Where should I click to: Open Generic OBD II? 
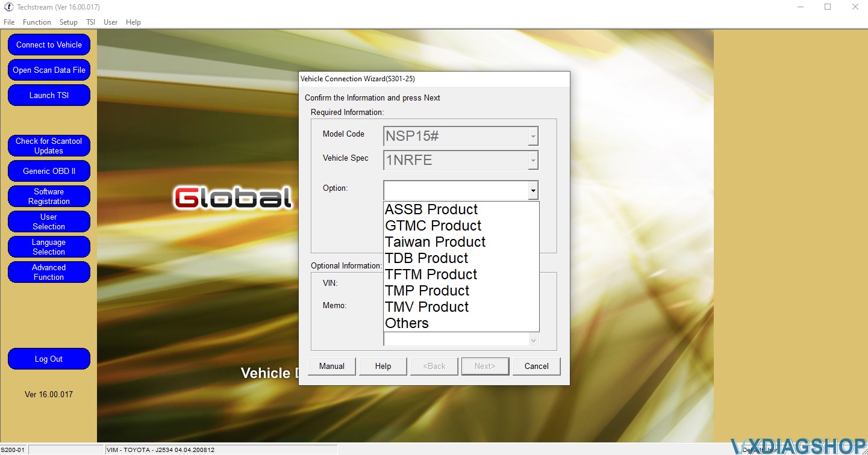click(49, 171)
